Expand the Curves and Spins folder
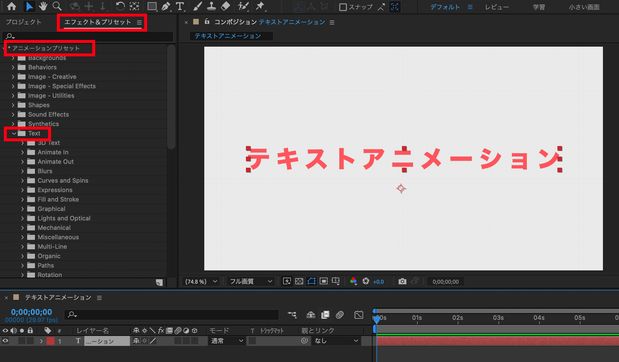Viewport: 619px width, 362px height. (x=23, y=180)
